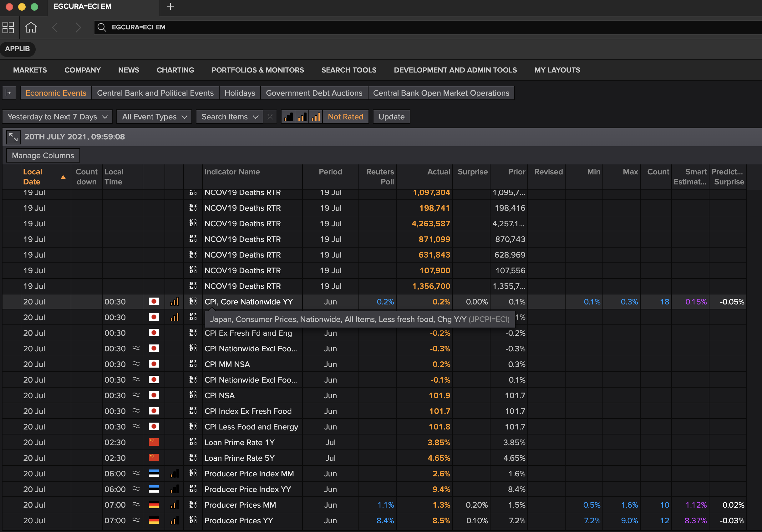Maximize the events table with expand icon
762x532 pixels.
[x=13, y=137]
